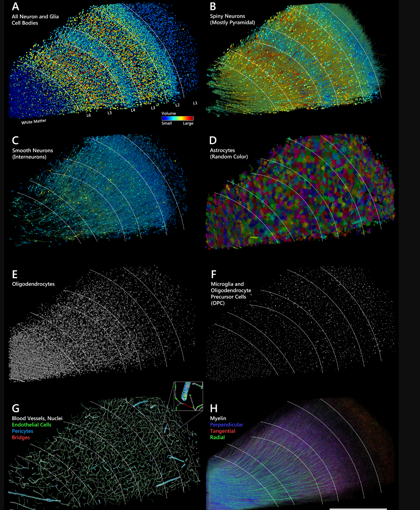Click the panel letter "H"
Screen dimensions: 420x510
(214, 409)
